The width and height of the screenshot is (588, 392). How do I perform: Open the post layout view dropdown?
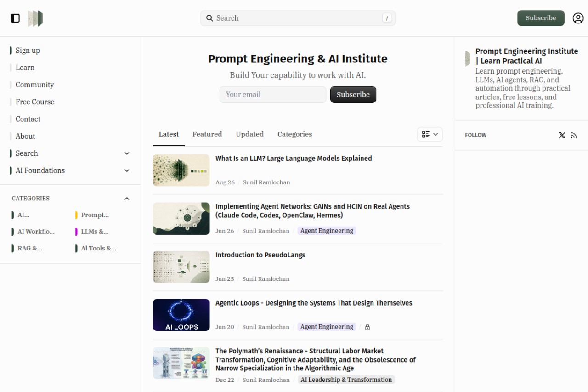coord(430,134)
